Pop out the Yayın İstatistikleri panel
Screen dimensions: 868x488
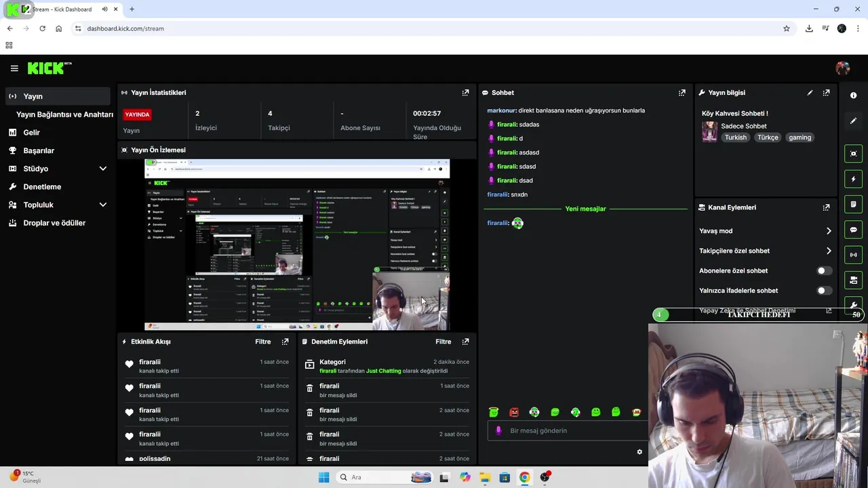pos(465,93)
